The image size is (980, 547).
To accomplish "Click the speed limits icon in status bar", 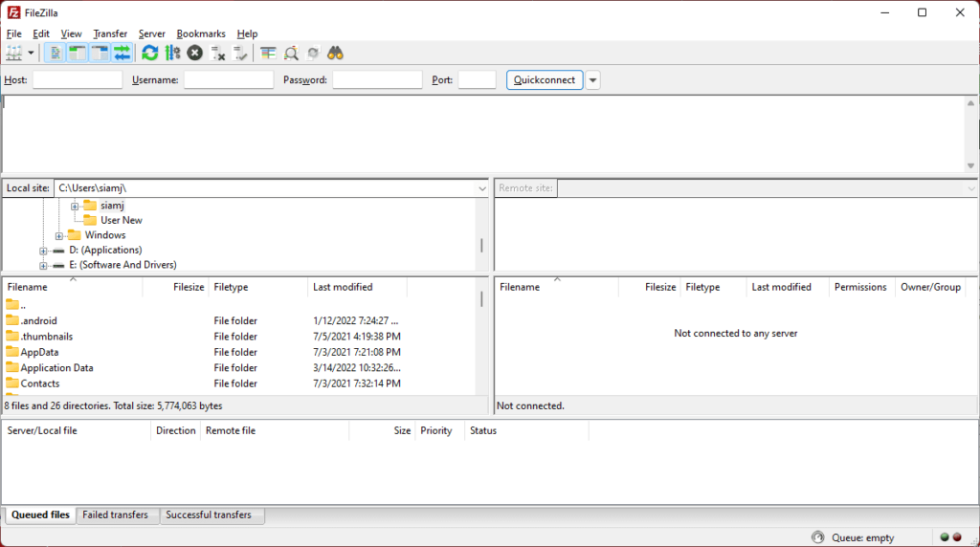I will [818, 537].
